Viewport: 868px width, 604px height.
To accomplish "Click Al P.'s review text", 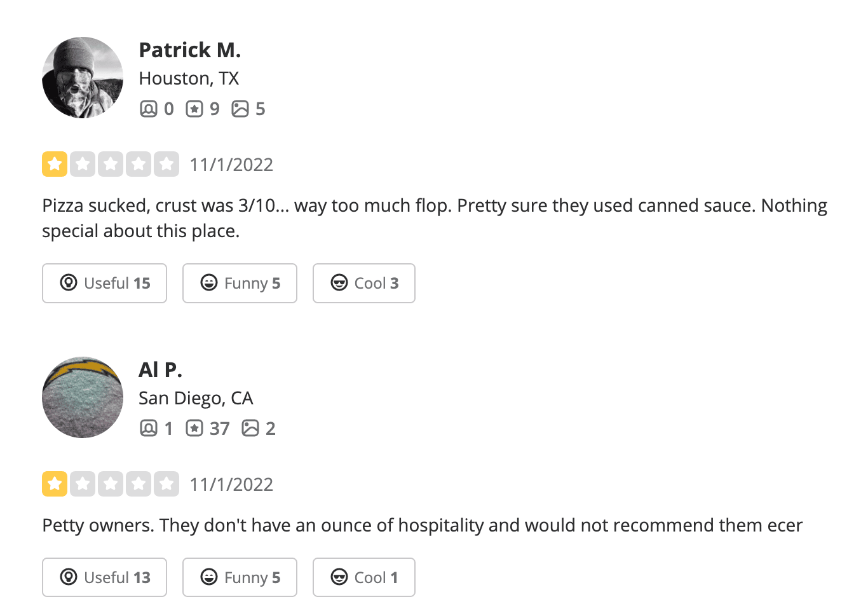I will 422,525.
